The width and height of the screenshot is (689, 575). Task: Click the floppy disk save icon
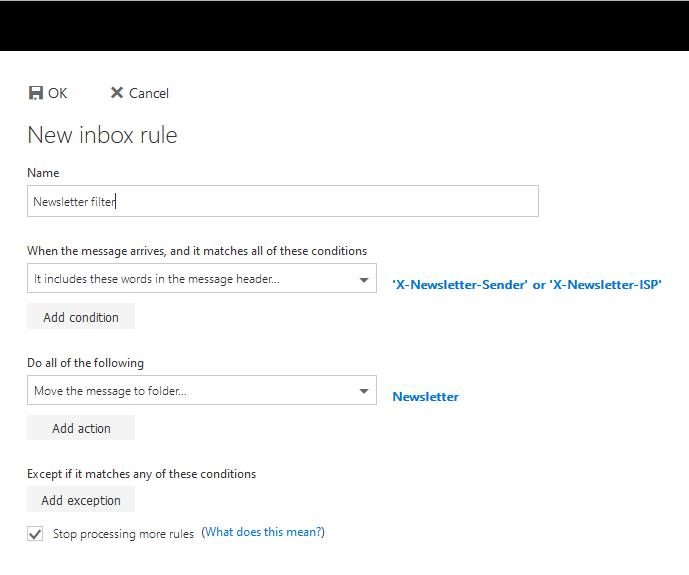click(x=36, y=93)
